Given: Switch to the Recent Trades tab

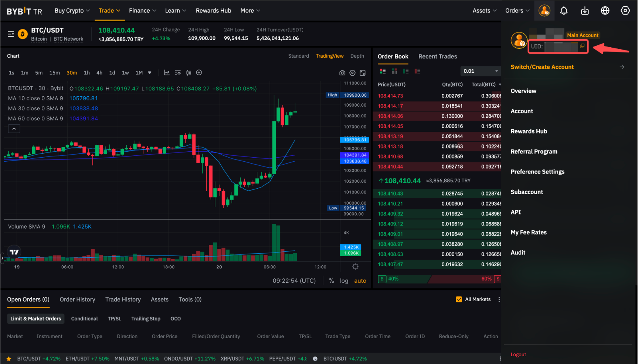Looking at the screenshot, I should click(x=437, y=56).
